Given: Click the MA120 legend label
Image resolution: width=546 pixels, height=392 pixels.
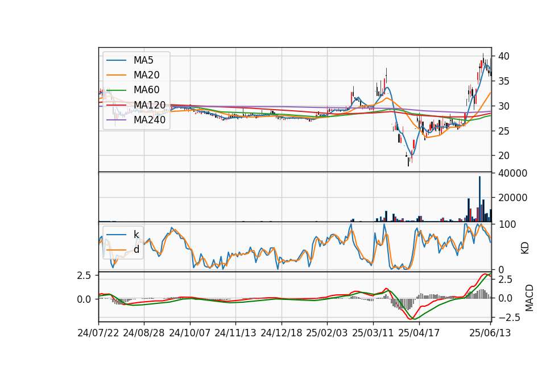Looking at the screenshot, I should [x=150, y=105].
